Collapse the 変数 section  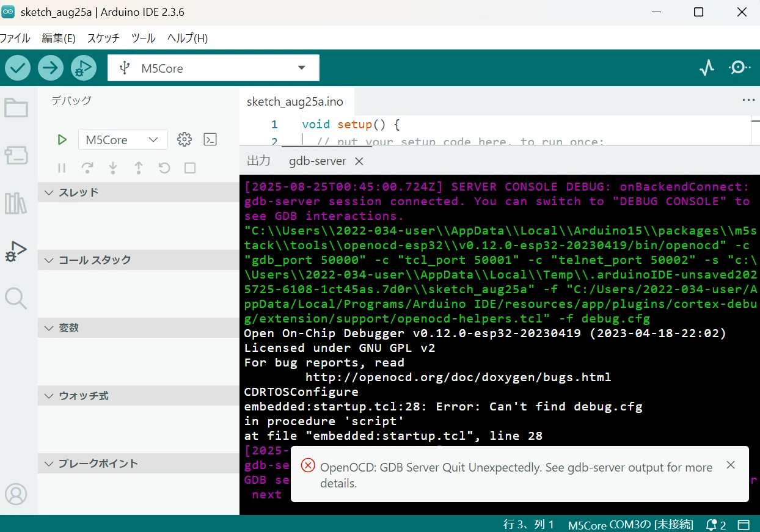139,328
